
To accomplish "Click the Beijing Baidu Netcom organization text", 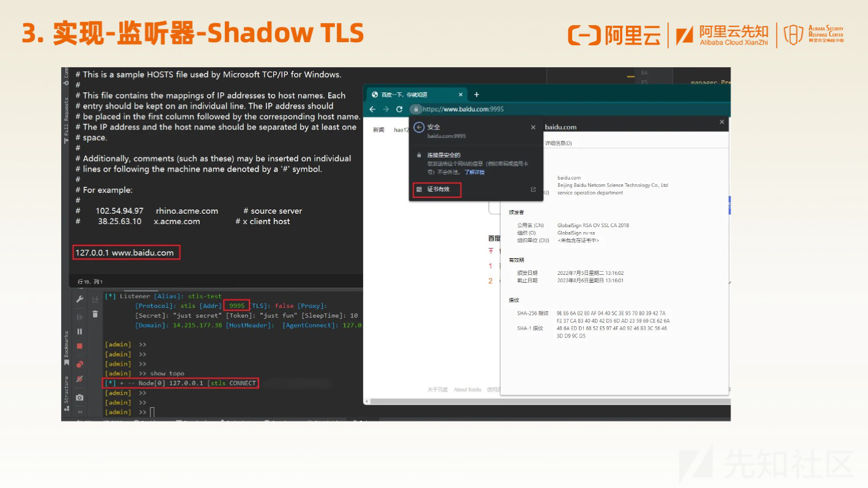I will [x=612, y=185].
